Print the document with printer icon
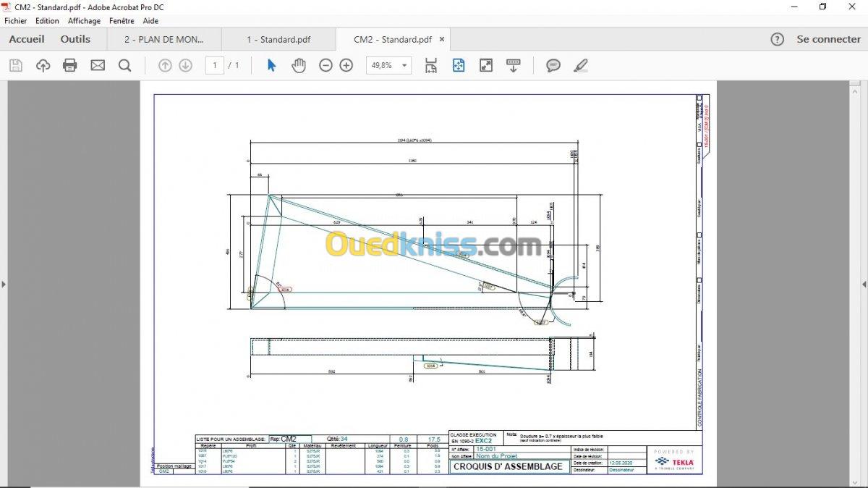 click(x=70, y=66)
